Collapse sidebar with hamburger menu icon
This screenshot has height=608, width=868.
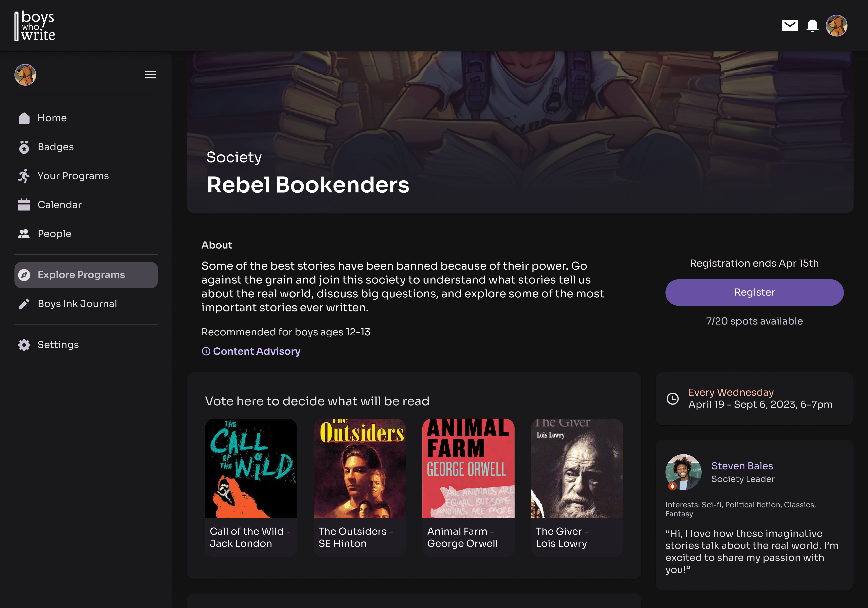click(x=150, y=75)
